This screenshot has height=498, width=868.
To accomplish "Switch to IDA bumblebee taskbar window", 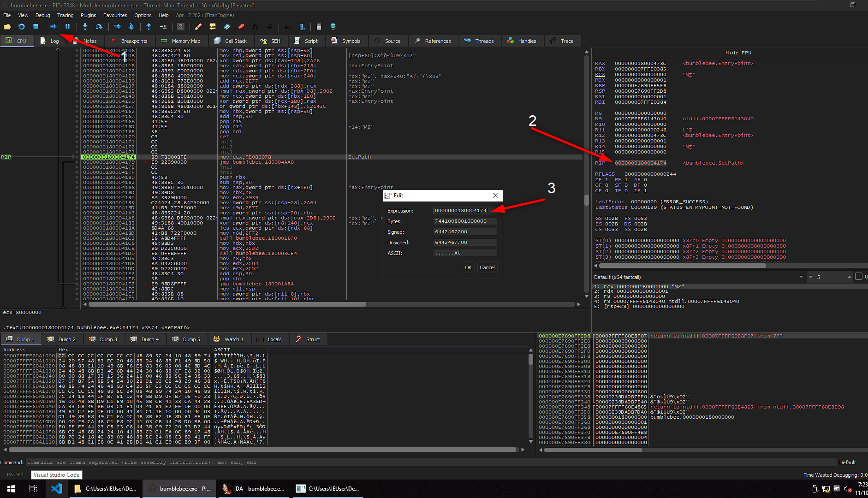I will click(x=253, y=489).
